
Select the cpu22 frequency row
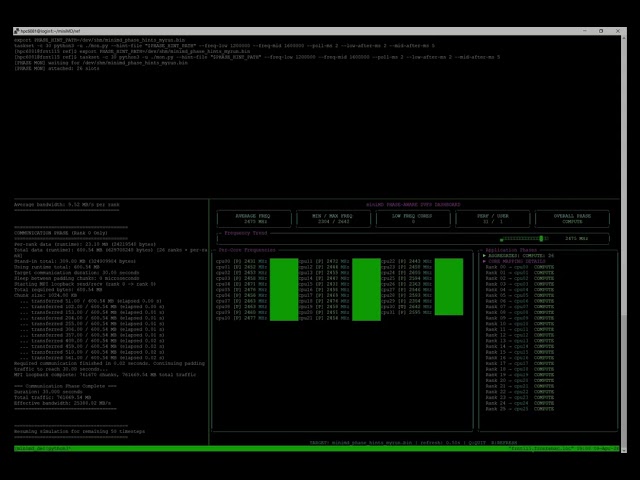tap(406, 261)
